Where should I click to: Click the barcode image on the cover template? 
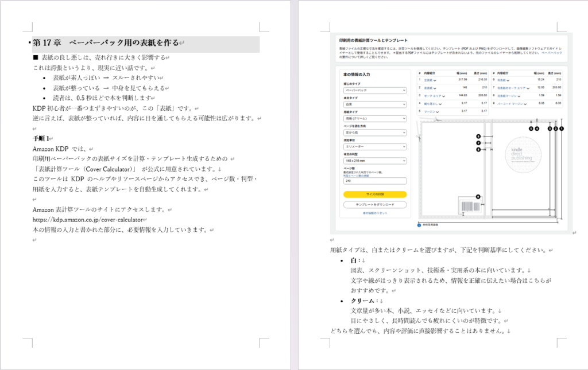tap(469, 206)
